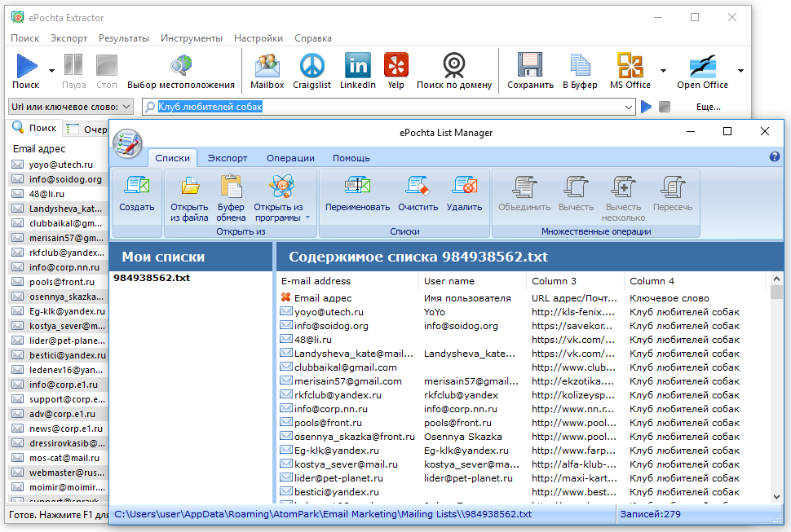
Task: Stop search using small square beside keyword field
Action: point(665,107)
